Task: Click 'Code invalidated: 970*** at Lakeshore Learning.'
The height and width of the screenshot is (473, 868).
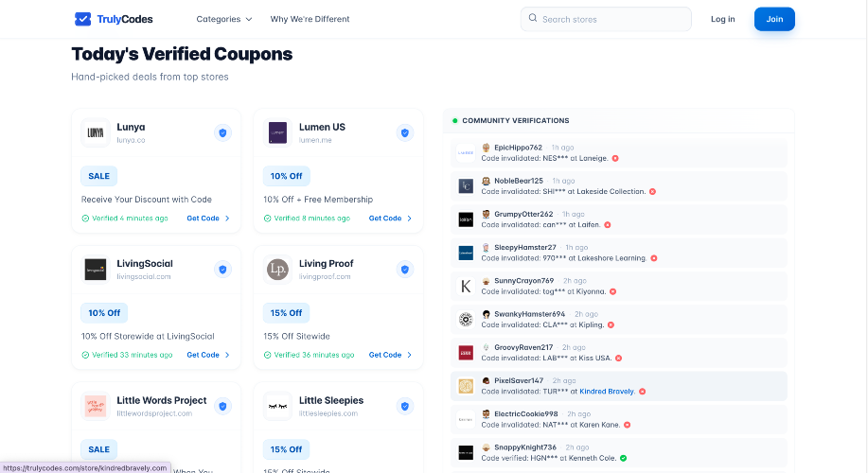Action: coord(564,258)
